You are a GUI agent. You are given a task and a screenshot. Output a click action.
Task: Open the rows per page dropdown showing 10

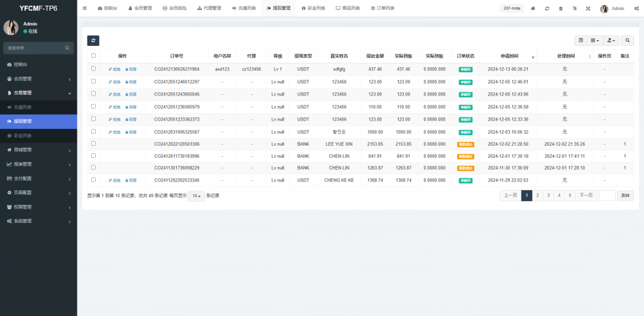click(197, 195)
